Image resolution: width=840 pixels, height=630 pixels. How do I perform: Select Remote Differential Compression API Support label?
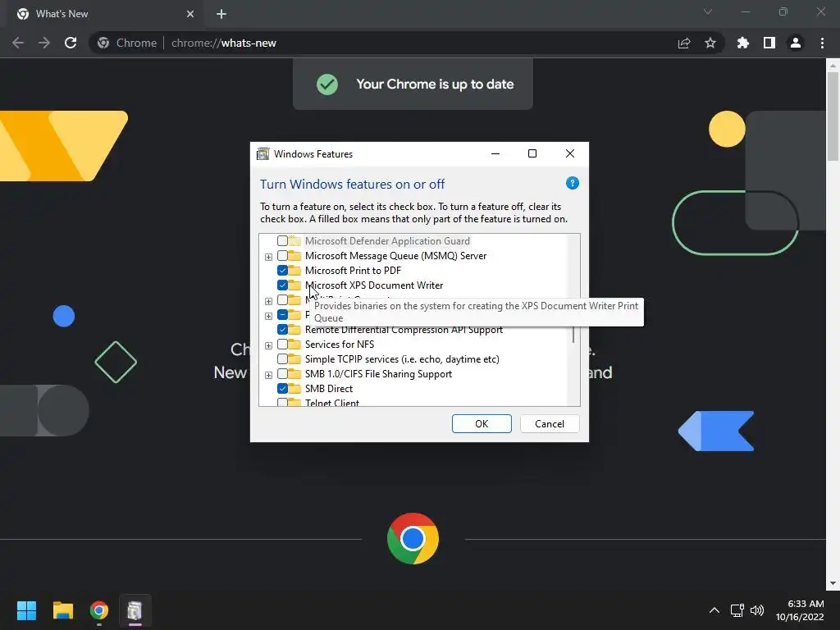[x=404, y=330]
